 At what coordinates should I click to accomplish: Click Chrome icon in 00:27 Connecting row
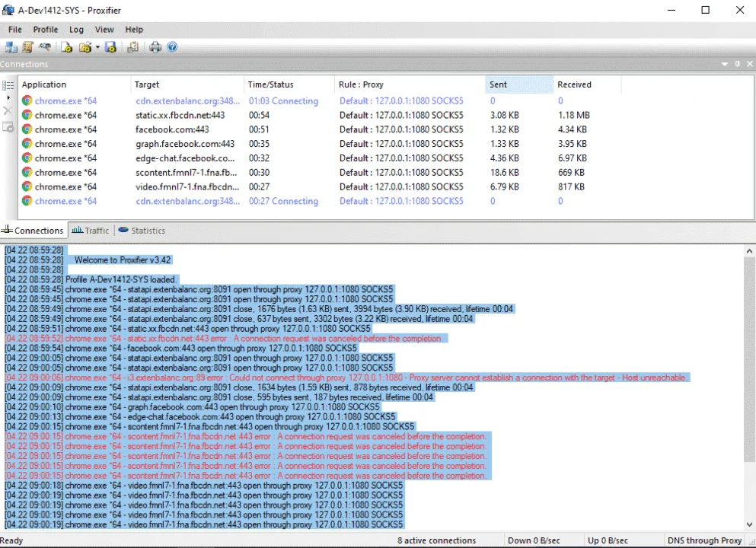pyautogui.click(x=27, y=201)
